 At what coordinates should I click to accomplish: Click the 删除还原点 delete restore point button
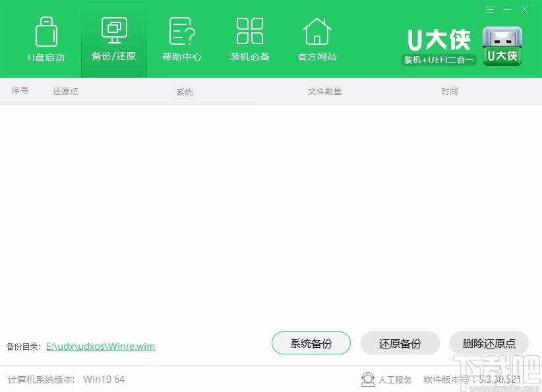pyautogui.click(x=489, y=343)
